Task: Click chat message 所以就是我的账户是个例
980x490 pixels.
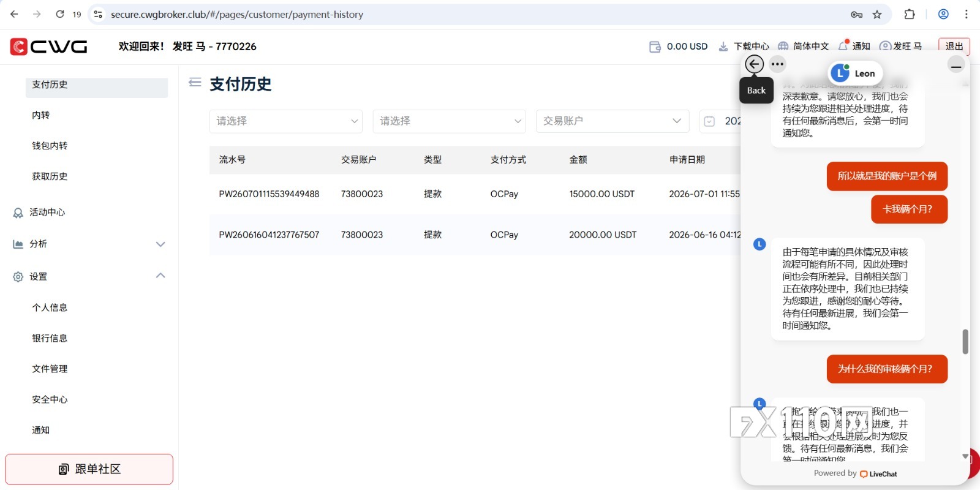Action: [x=887, y=176]
